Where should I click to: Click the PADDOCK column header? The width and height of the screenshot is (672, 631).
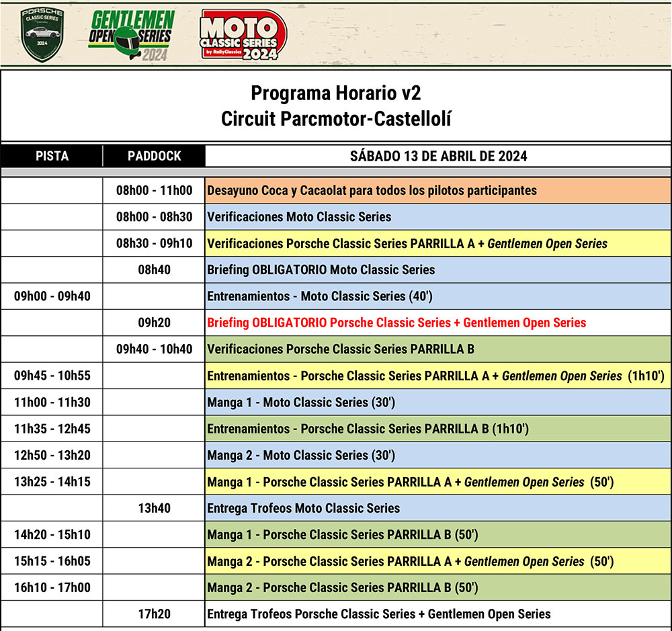(154, 156)
